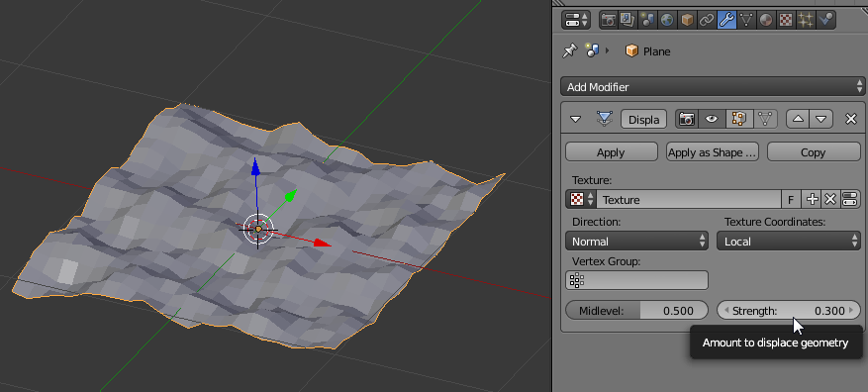Switch to the Object properties cube tab

(x=687, y=21)
